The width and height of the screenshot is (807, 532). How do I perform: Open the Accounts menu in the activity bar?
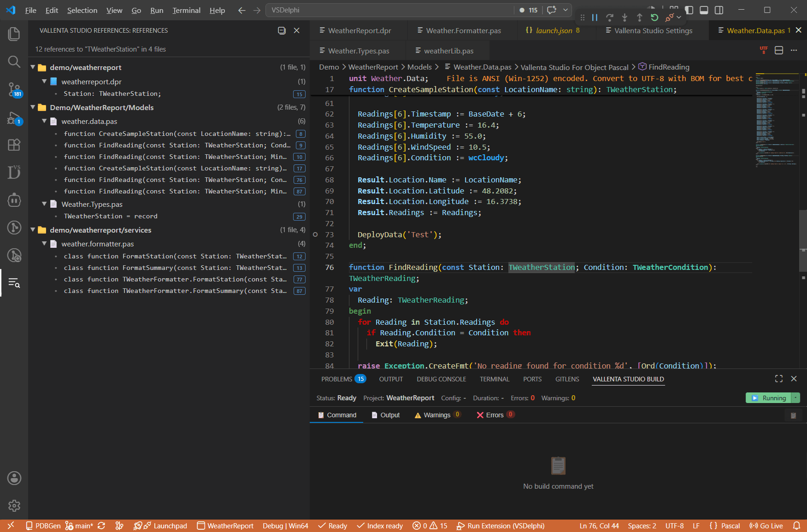coord(14,478)
